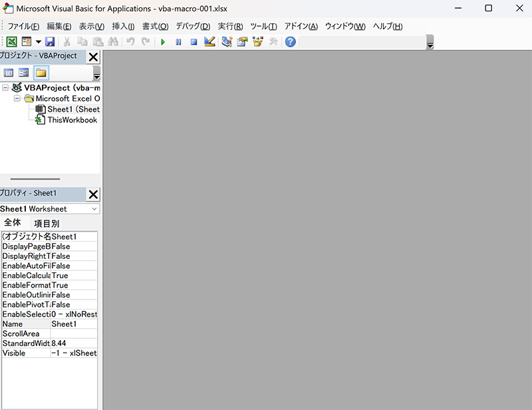Open the Project Explorer toolbar icon
Viewport: 532px width, 410px height.
point(227,42)
